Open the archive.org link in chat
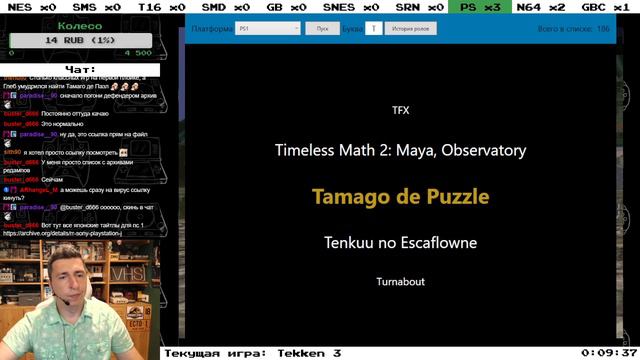Screen dimensions: 640x360 click(x=62, y=233)
